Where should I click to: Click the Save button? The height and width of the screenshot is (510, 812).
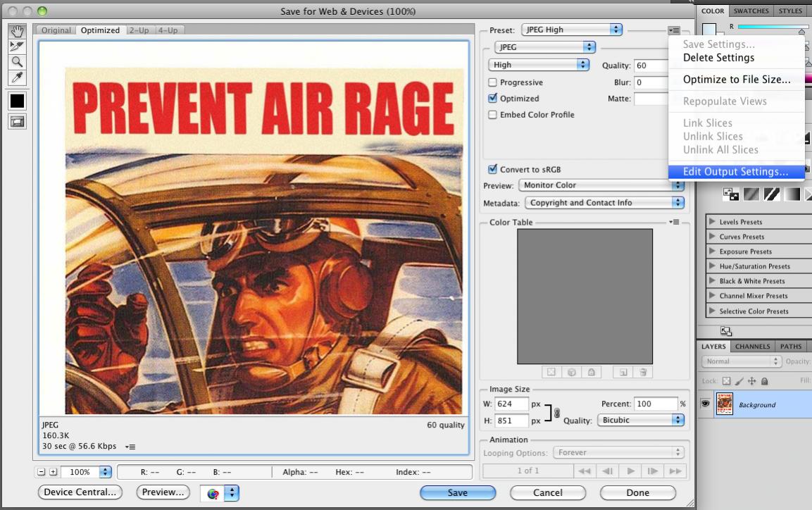457,492
